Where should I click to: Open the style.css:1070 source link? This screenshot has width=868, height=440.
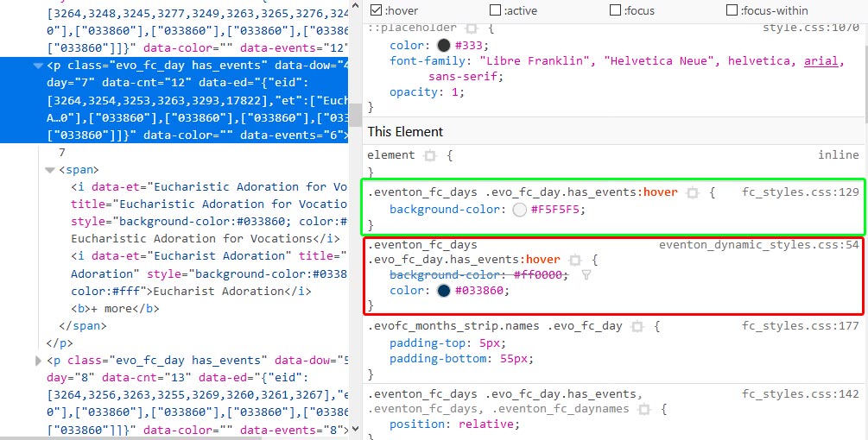810,28
